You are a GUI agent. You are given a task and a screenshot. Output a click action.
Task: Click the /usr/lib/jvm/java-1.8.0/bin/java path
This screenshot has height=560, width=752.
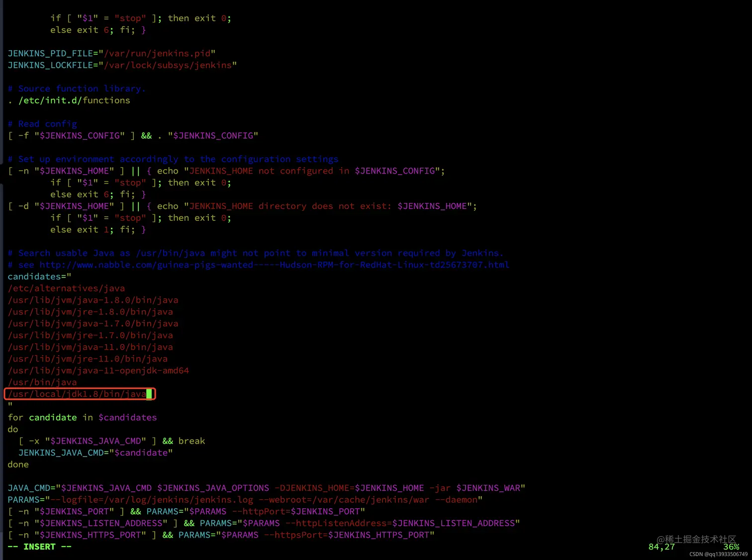point(93,300)
